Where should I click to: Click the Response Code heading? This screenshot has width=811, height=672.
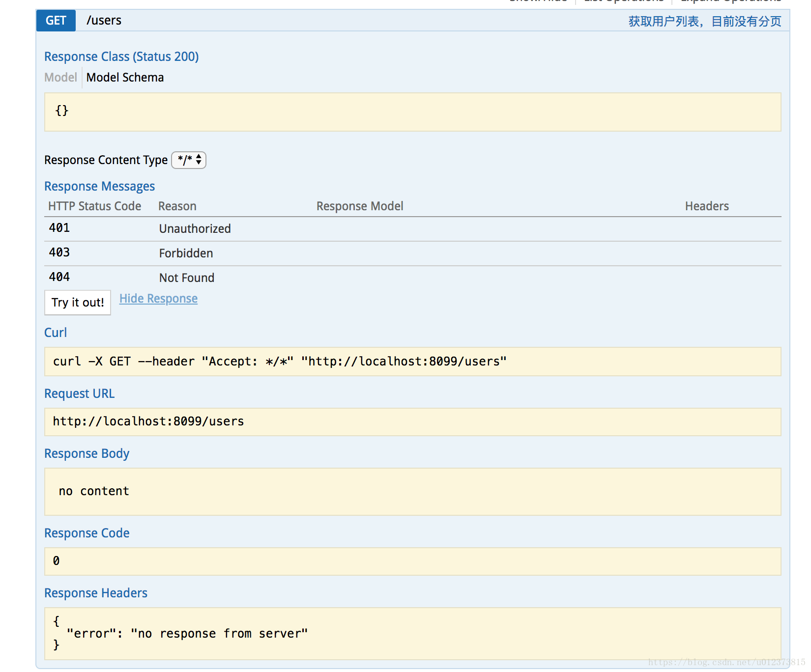[87, 533]
